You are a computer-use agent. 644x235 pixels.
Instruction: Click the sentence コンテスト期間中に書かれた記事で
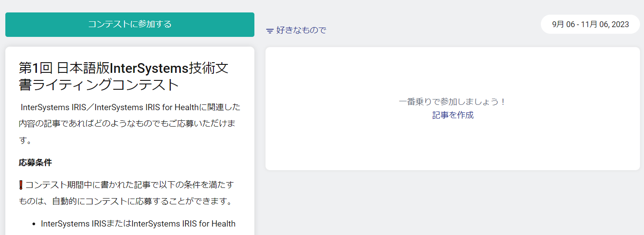(x=126, y=193)
